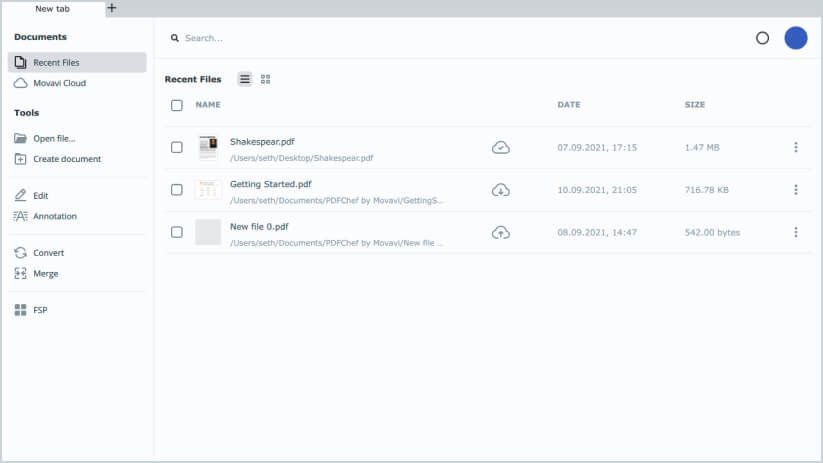Switch to list view of recent files
823x463 pixels.
tap(245, 79)
